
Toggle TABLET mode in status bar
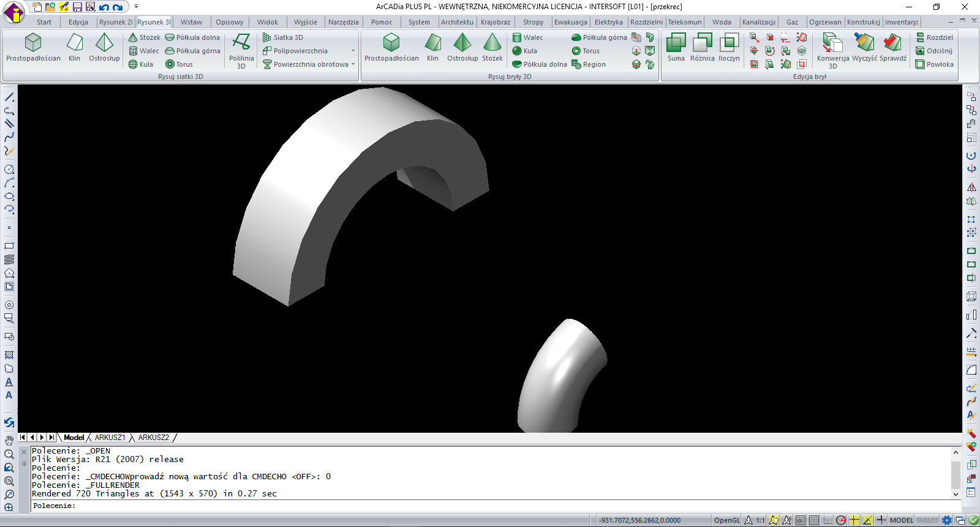click(x=927, y=520)
